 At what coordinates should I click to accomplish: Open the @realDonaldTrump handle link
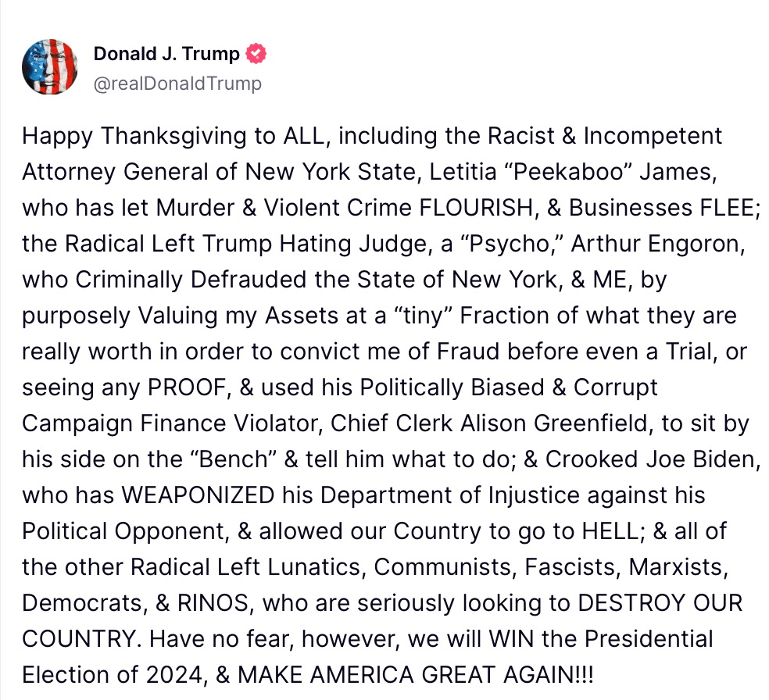pos(177,83)
